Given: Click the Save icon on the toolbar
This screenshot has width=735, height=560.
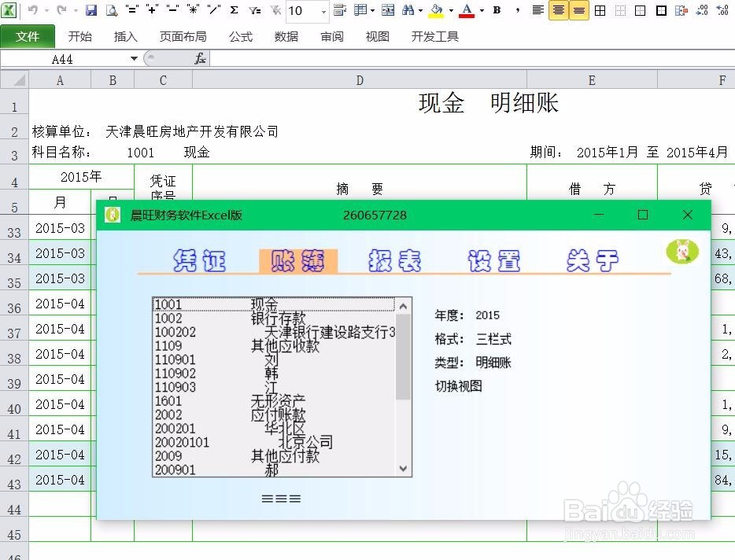Looking at the screenshot, I should pos(90,12).
